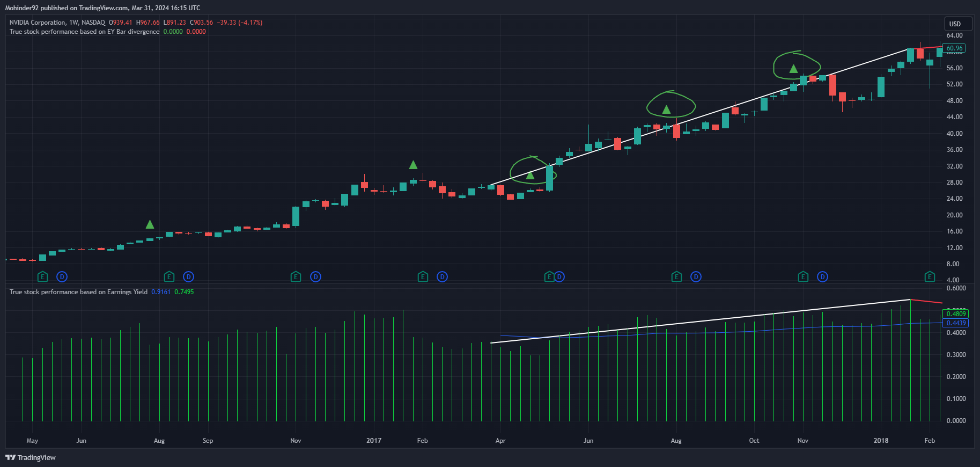This screenshot has width=980, height=467.
Task: Click the earnings E icon above May 2016
Action: pyautogui.click(x=42, y=277)
